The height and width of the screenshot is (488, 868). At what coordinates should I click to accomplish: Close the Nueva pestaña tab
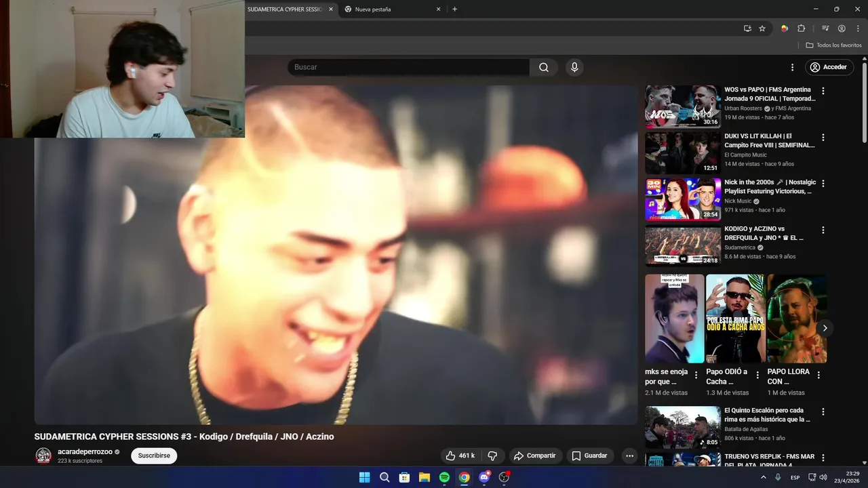(x=438, y=9)
